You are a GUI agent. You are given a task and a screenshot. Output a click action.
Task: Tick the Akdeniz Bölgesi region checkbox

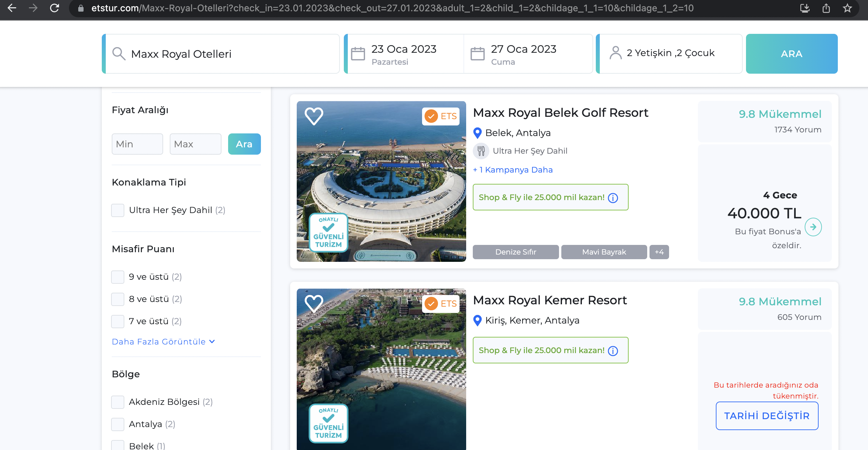pos(118,402)
